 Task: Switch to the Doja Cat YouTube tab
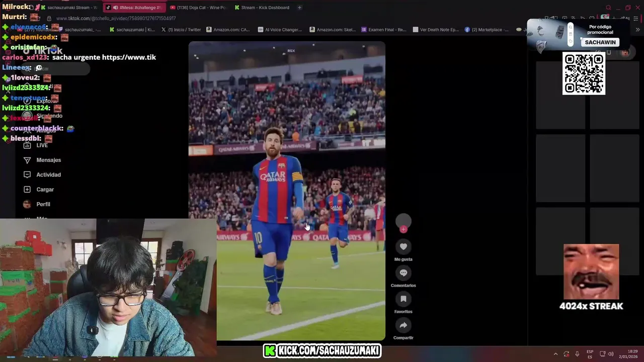pos(198,8)
